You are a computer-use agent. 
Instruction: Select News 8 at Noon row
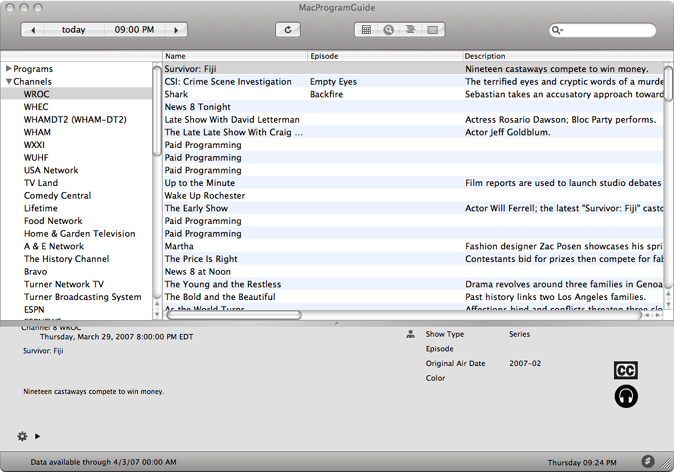point(413,272)
